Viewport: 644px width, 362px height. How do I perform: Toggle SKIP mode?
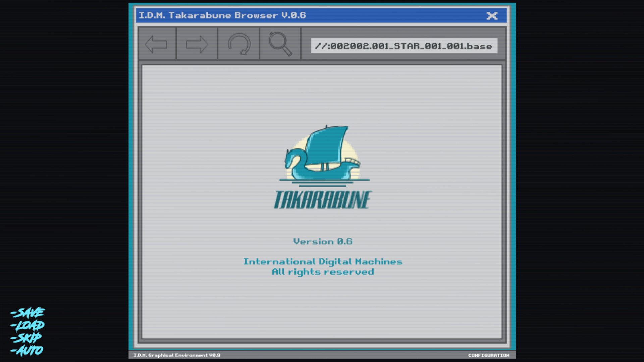pos(27,338)
